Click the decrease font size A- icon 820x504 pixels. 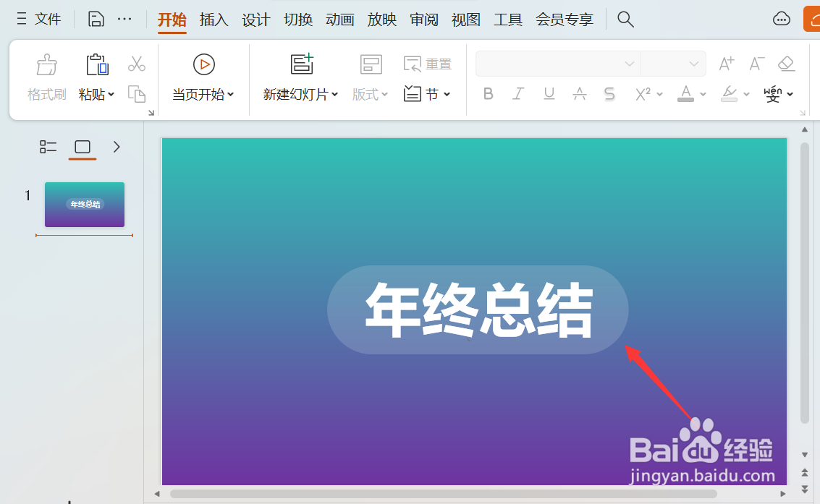(756, 64)
